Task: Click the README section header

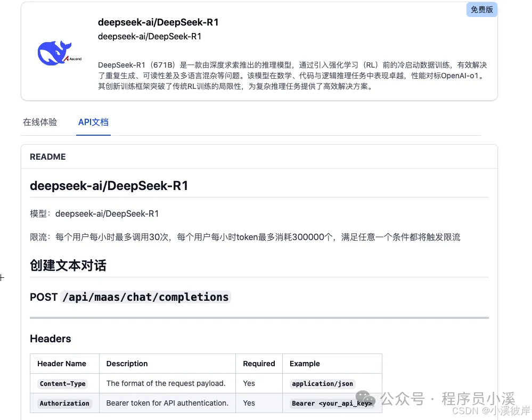Action: pyautogui.click(x=48, y=157)
